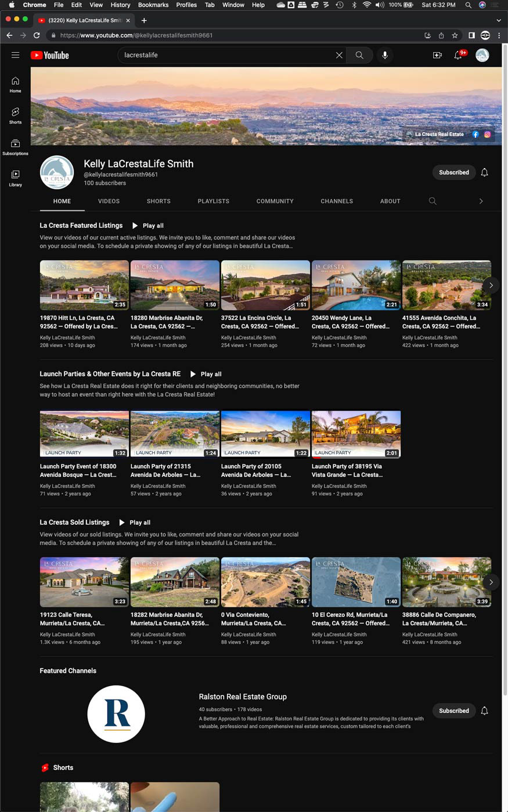The width and height of the screenshot is (508, 812).
Task: Click the YouTube logo
Action: tap(50, 55)
